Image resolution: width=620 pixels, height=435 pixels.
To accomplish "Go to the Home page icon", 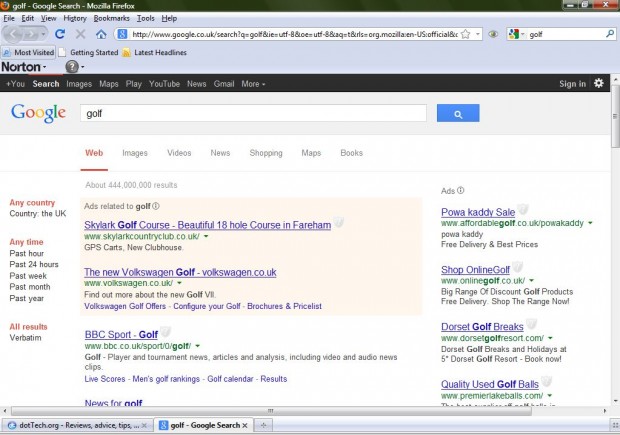I will pyautogui.click(x=101, y=34).
